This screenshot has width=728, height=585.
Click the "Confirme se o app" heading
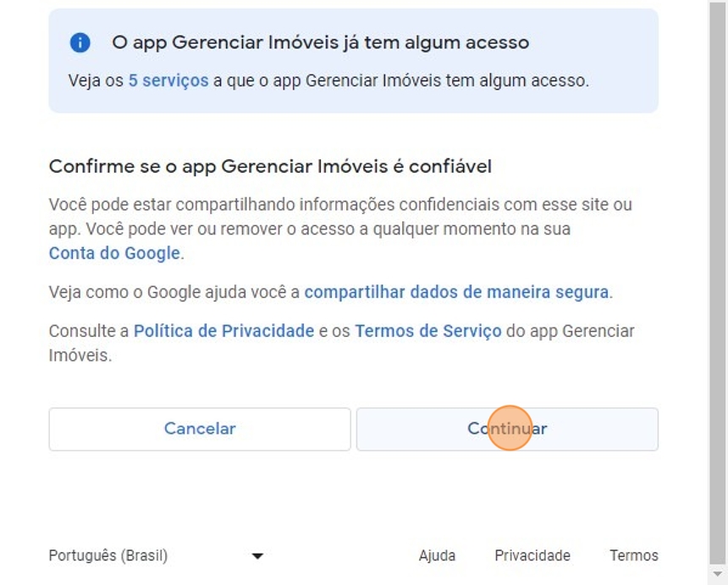[x=270, y=166]
